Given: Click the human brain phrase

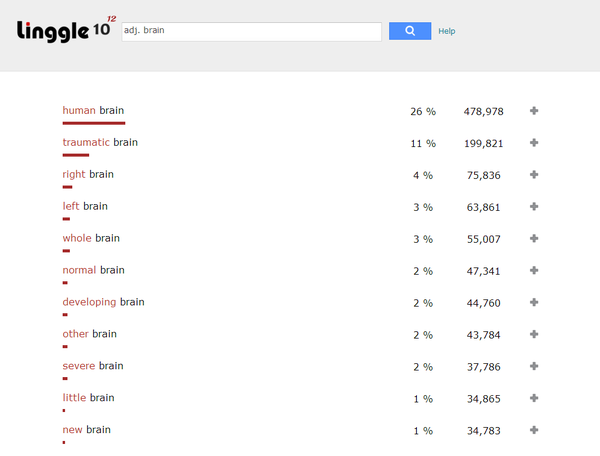Looking at the screenshot, I should click(x=93, y=111).
